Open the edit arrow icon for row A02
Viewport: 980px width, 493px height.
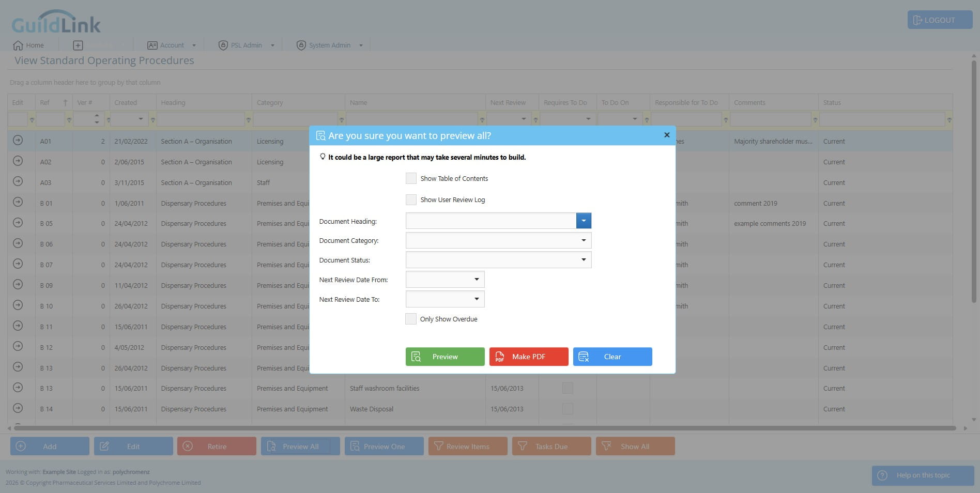pyautogui.click(x=18, y=161)
